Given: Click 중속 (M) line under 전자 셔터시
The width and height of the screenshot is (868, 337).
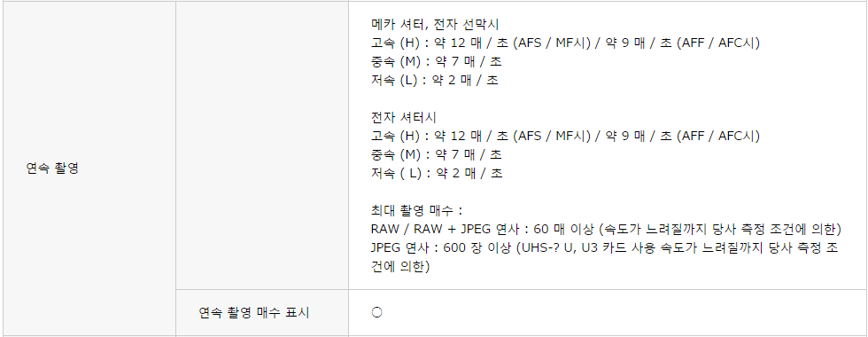Looking at the screenshot, I should tap(436, 154).
